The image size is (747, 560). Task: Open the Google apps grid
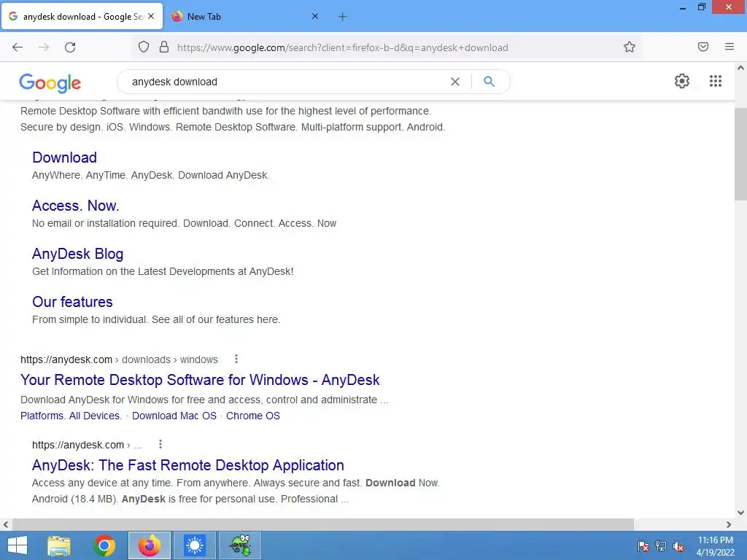click(716, 81)
